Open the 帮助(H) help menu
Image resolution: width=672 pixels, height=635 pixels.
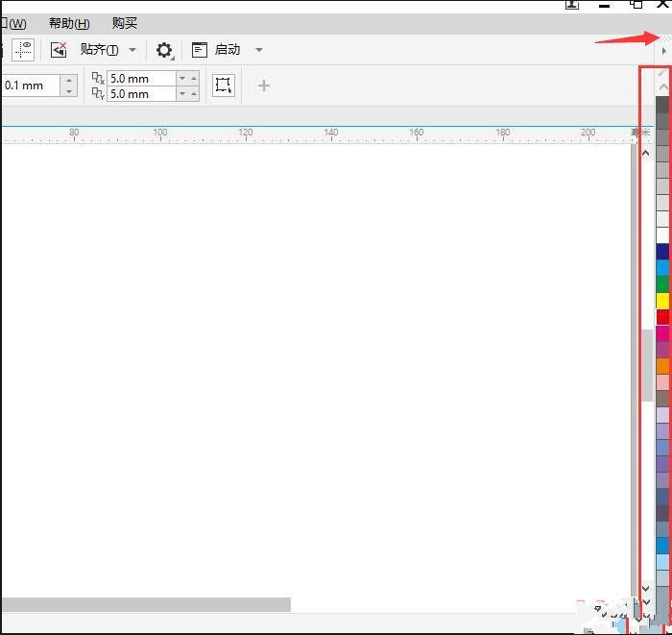point(69,23)
